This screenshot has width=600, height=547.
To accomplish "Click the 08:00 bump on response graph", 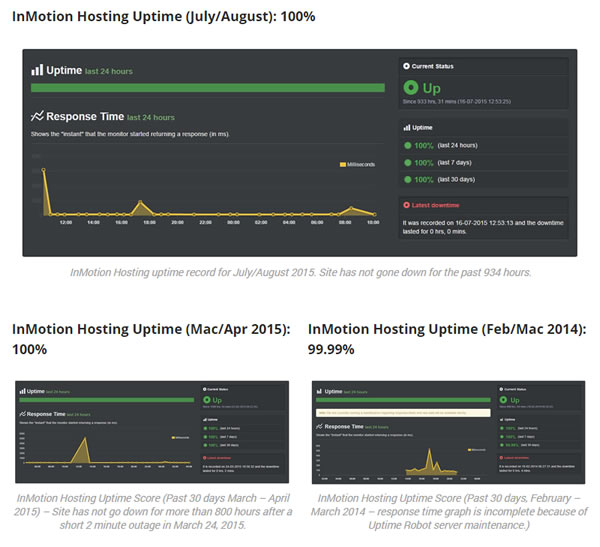I will (352, 208).
